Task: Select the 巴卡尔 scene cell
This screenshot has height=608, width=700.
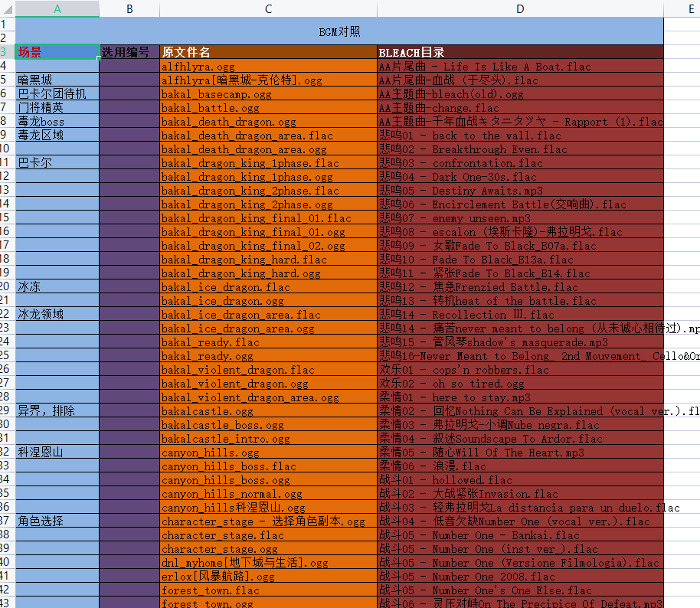Action: click(57, 163)
